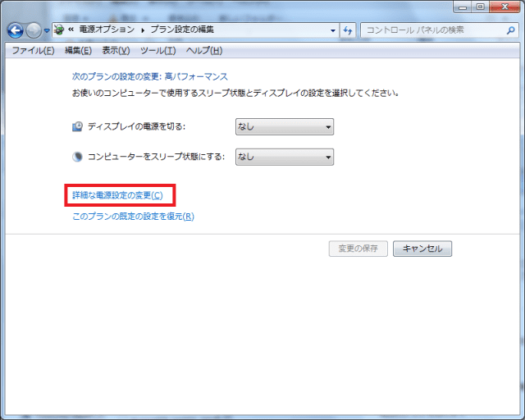Go back with the blue Back arrow
Viewport: 525px width, 420px height.
point(16,30)
